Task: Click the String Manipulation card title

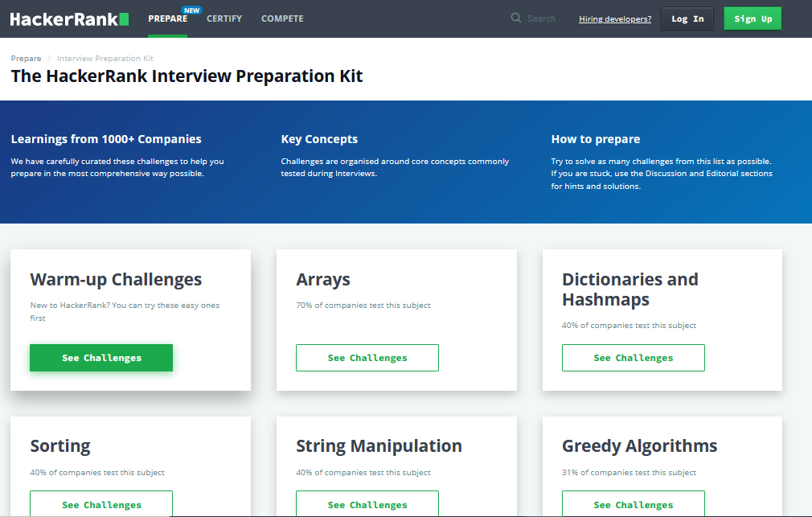Action: tap(379, 446)
